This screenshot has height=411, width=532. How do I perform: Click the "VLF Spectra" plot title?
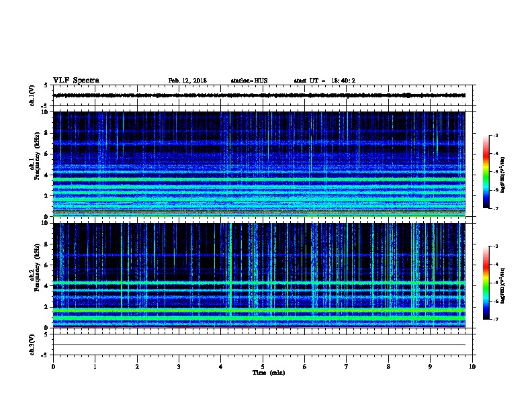[x=76, y=81]
